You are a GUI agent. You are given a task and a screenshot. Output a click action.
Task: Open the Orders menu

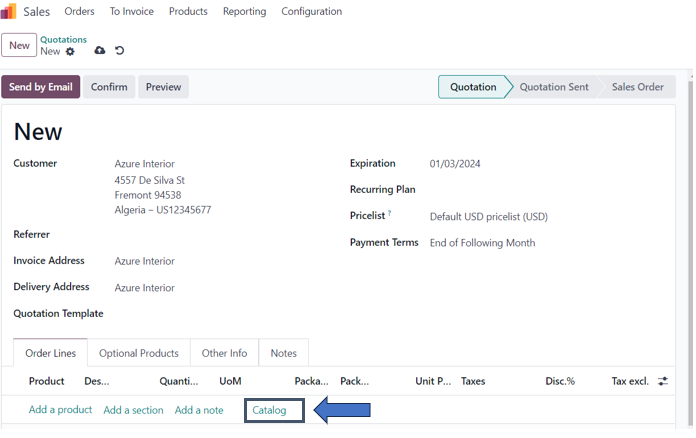tap(79, 12)
